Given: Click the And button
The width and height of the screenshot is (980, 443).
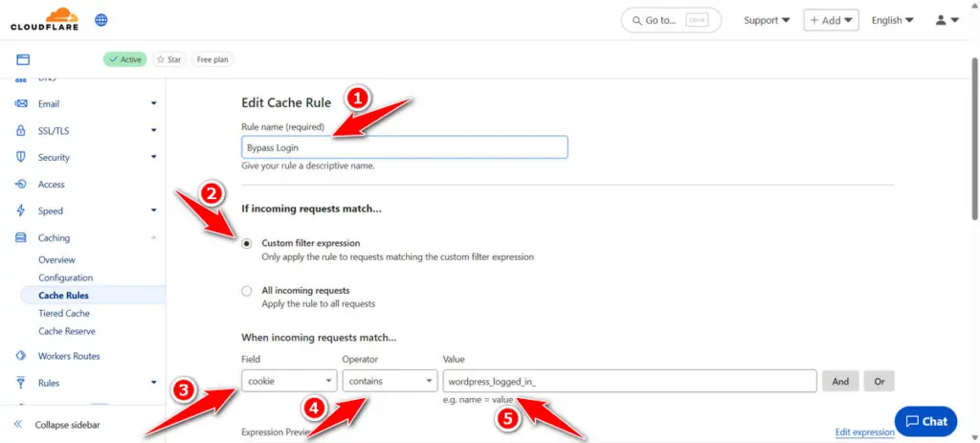Looking at the screenshot, I should 839,381.
